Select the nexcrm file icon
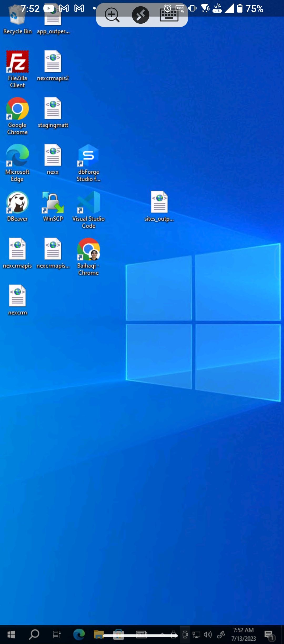This screenshot has height=644, width=284. (x=17, y=300)
